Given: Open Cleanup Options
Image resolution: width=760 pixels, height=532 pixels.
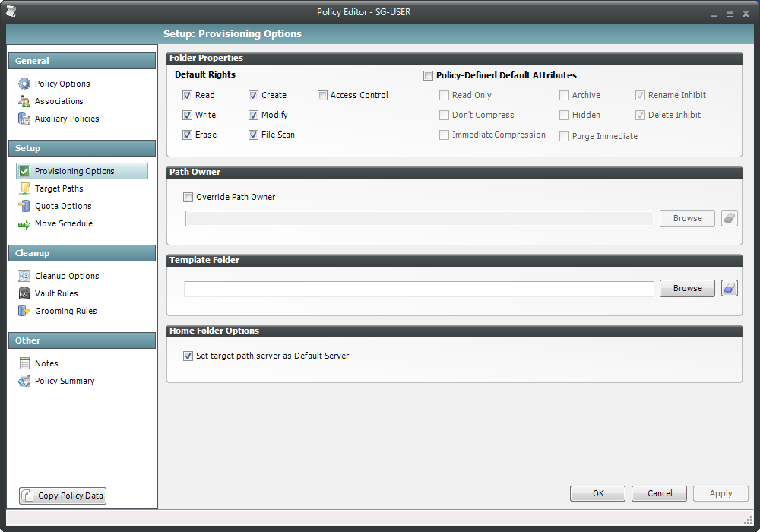Looking at the screenshot, I should pos(67,276).
